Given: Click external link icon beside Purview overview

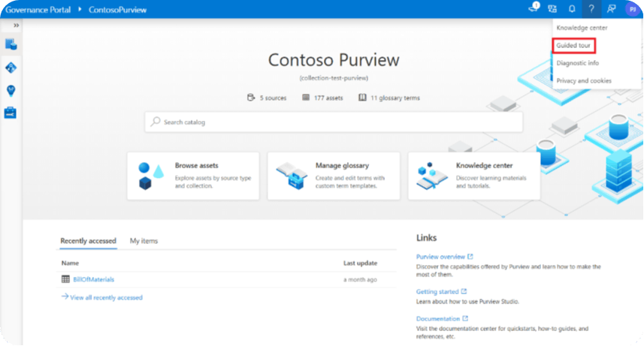Looking at the screenshot, I should click(x=470, y=257).
